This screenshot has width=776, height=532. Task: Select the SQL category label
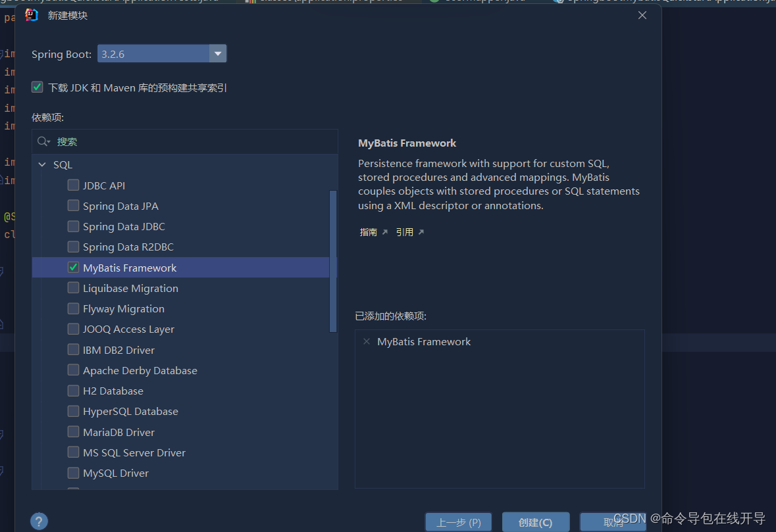(x=63, y=164)
